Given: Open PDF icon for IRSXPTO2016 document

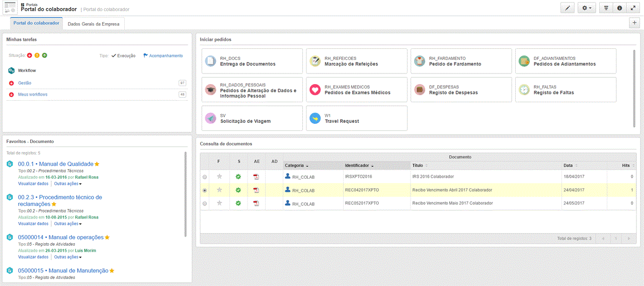Looking at the screenshot, I should click(256, 177).
